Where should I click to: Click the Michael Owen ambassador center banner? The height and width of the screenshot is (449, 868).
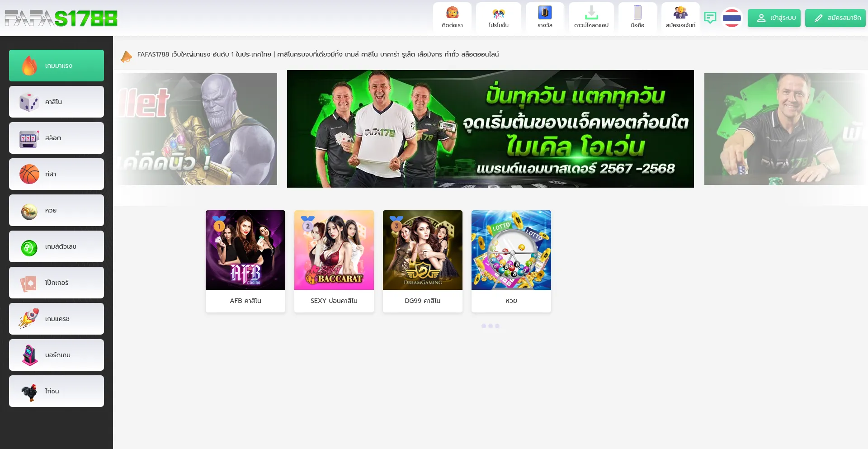click(491, 129)
